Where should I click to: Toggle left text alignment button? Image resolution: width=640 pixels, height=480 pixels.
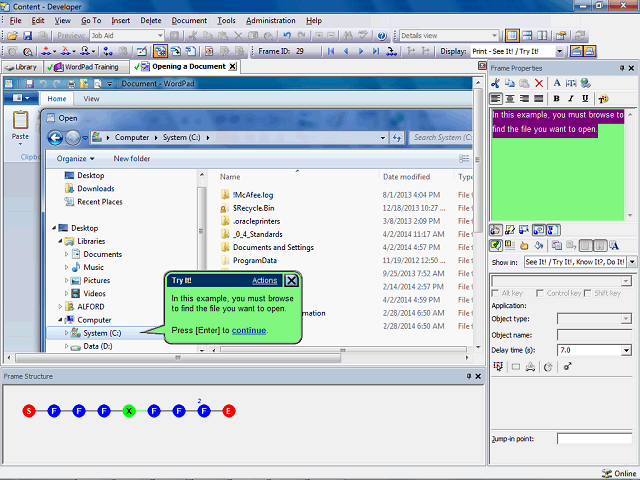pos(496,99)
